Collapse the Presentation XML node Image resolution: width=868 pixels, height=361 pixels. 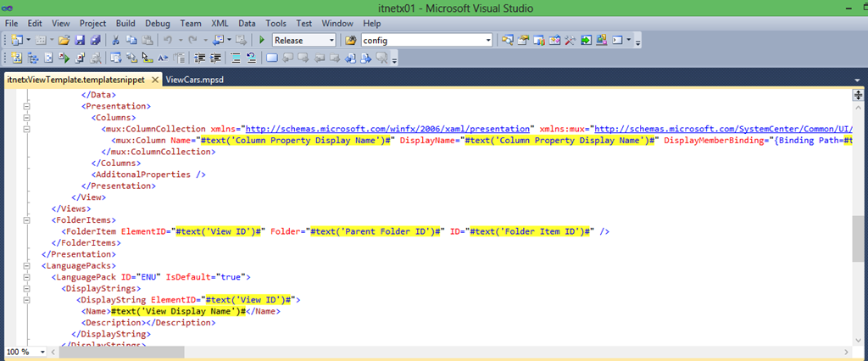27,107
